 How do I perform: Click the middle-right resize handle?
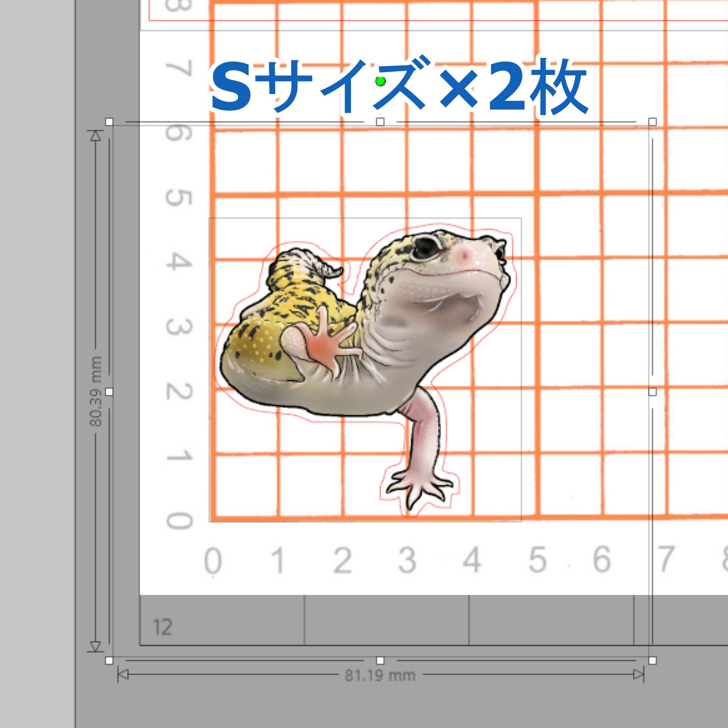(653, 392)
